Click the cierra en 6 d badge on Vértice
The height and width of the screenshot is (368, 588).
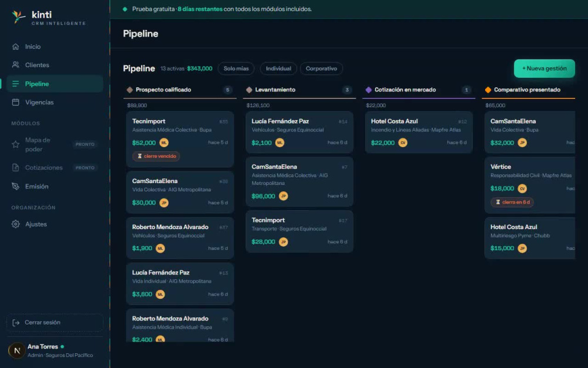(512, 202)
